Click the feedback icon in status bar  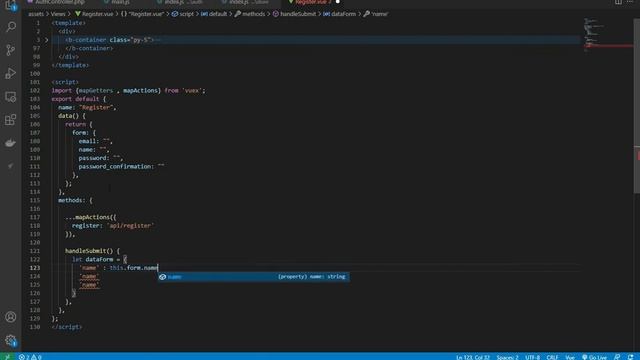[x=617, y=357]
